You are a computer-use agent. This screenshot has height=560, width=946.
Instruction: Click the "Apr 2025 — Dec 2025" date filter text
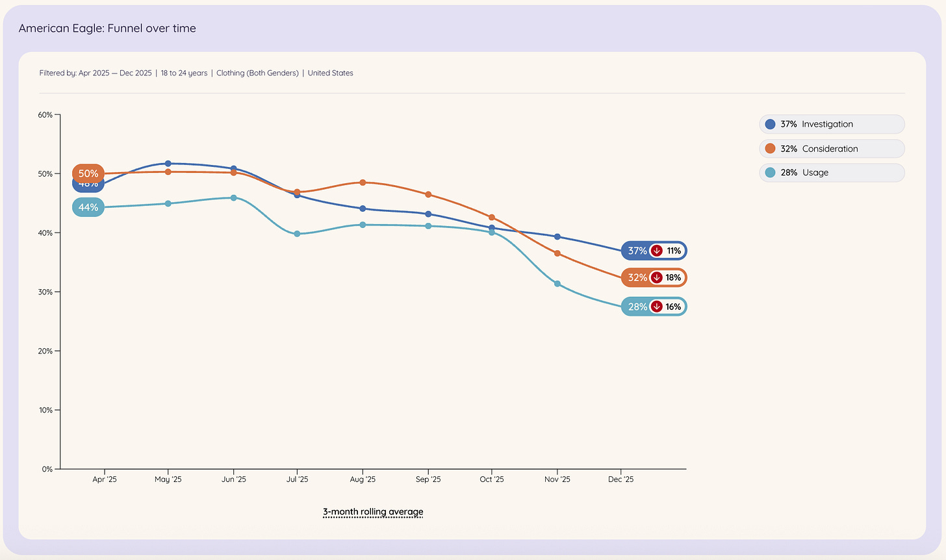[x=115, y=73]
